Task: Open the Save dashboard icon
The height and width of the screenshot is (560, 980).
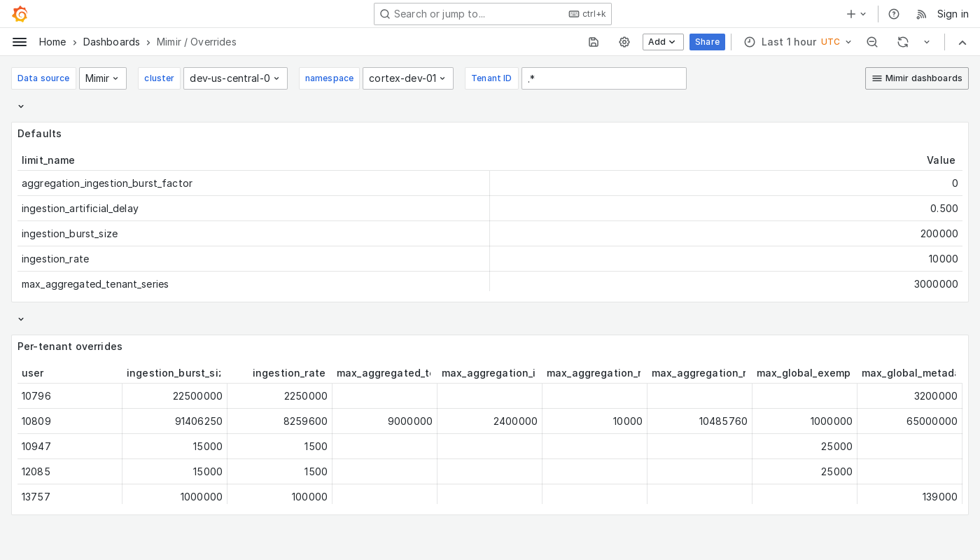Action: (594, 42)
